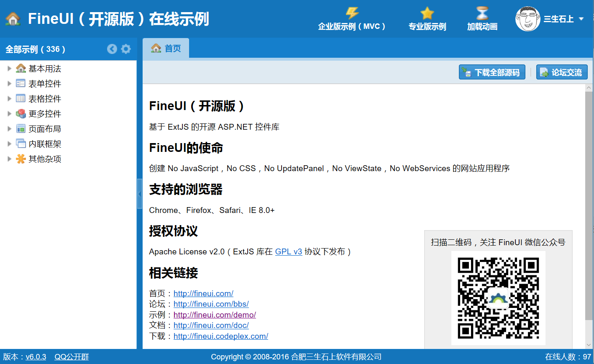The width and height of the screenshot is (594, 364).
Task: Expand the 表格控件 tree node arrow
Action: tap(9, 98)
